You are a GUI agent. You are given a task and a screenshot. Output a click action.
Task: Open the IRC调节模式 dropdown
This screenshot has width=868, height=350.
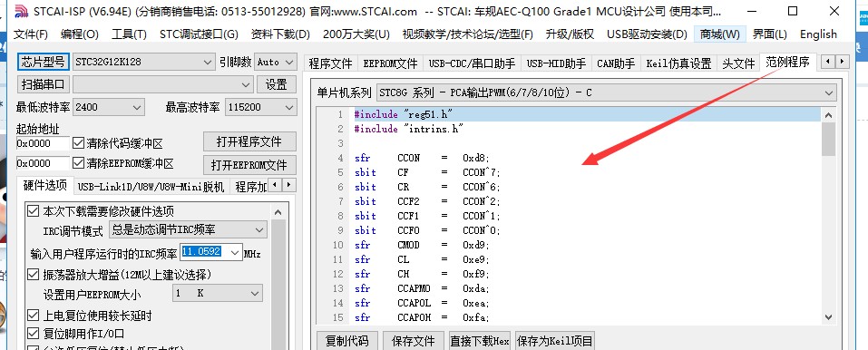pos(189,229)
